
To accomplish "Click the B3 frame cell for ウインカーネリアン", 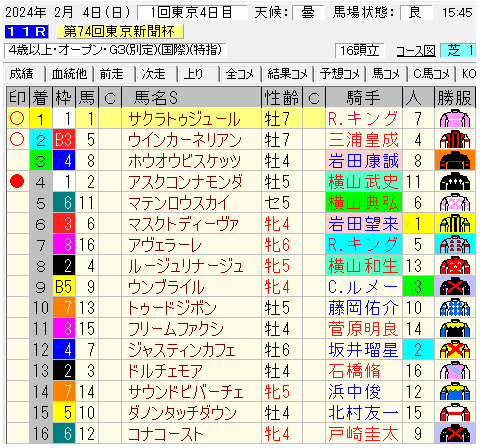I will click(64, 140).
